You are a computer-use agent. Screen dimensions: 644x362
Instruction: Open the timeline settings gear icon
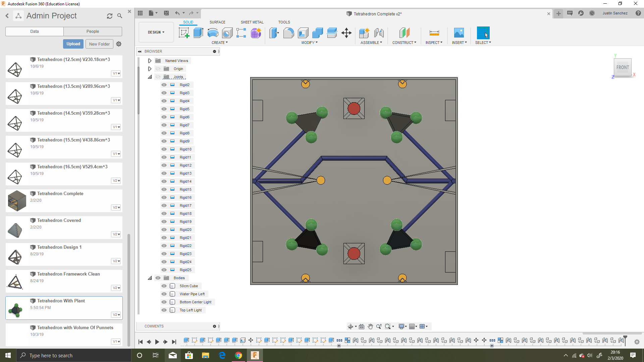(x=637, y=342)
